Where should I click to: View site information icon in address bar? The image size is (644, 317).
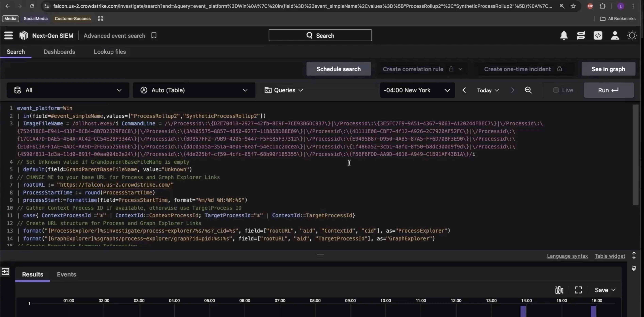[x=46, y=6]
